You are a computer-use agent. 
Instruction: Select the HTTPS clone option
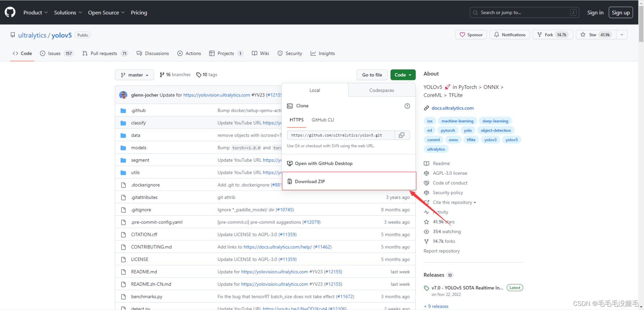[297, 120]
